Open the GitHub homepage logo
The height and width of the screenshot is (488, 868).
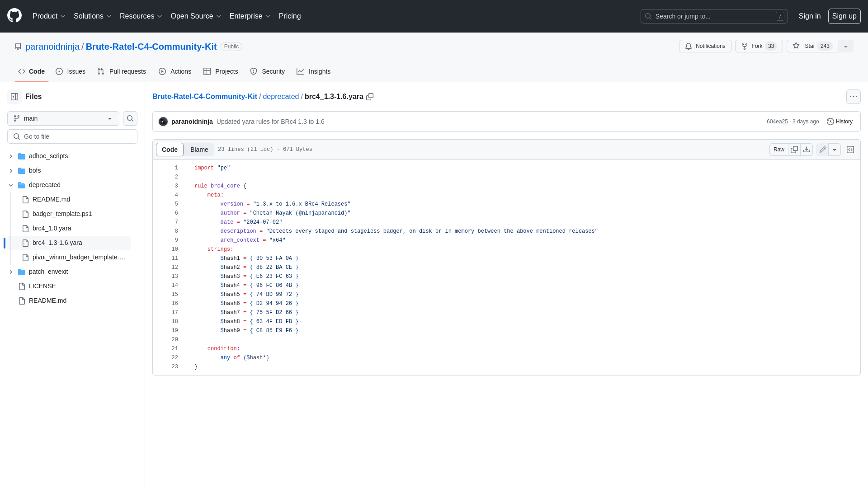click(x=14, y=15)
